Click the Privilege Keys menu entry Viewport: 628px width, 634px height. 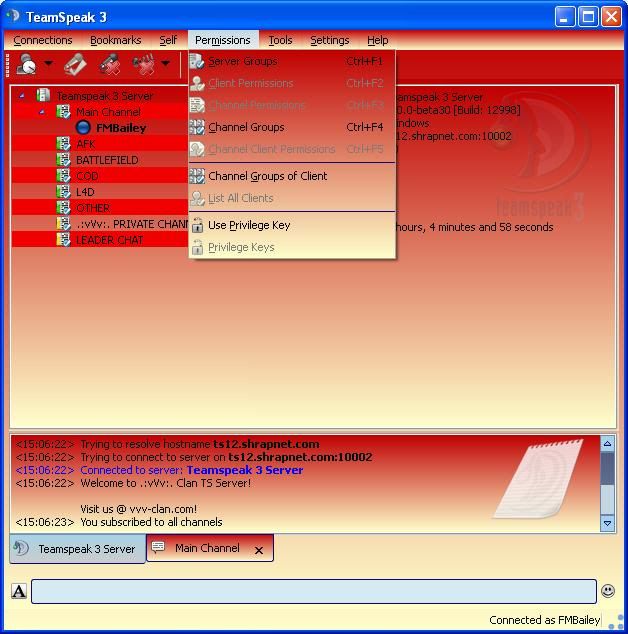point(292,247)
